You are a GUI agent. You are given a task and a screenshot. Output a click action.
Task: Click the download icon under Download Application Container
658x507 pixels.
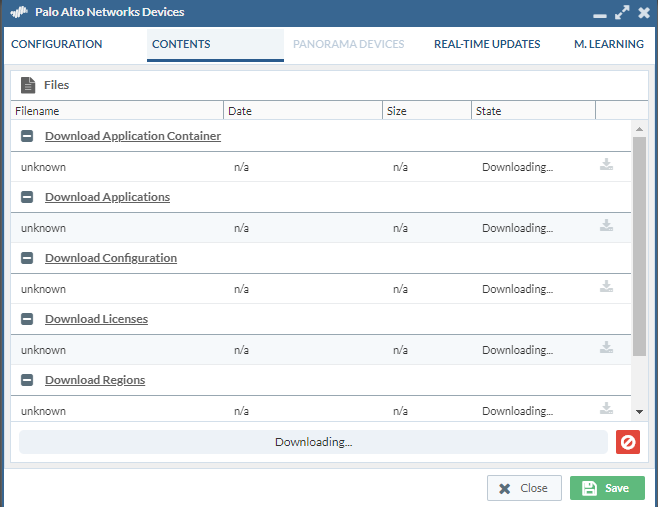(606, 165)
